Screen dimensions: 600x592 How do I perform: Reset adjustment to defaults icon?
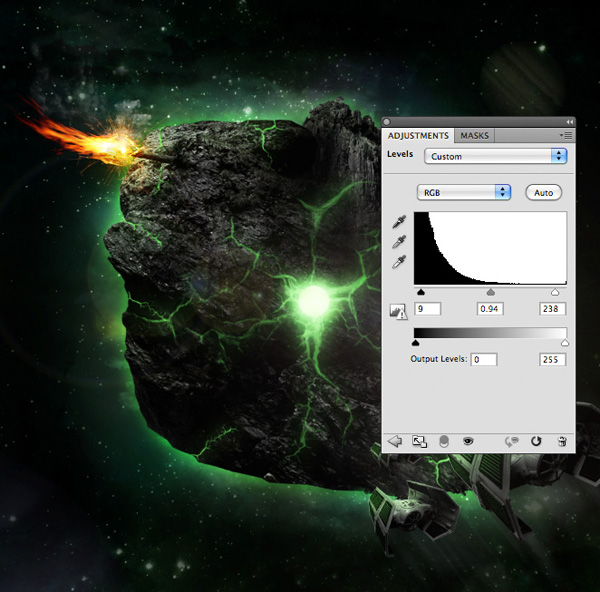[536, 440]
